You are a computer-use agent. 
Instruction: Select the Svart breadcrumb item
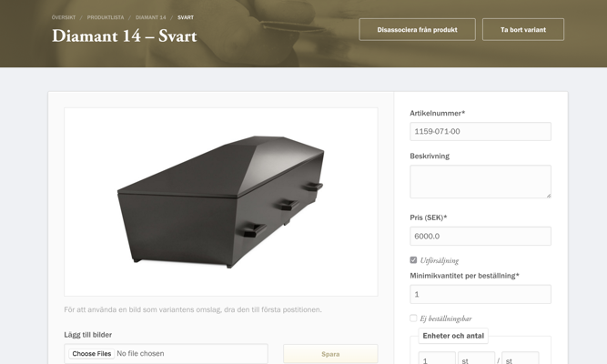(x=186, y=17)
